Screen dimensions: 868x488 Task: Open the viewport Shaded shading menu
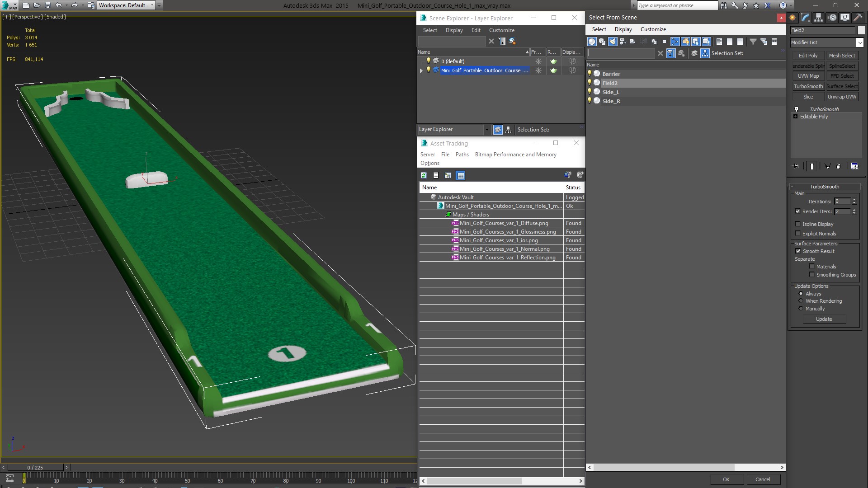click(55, 17)
